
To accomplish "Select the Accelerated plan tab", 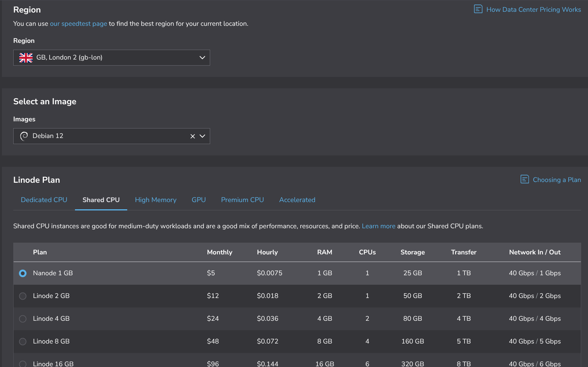I will click(297, 200).
